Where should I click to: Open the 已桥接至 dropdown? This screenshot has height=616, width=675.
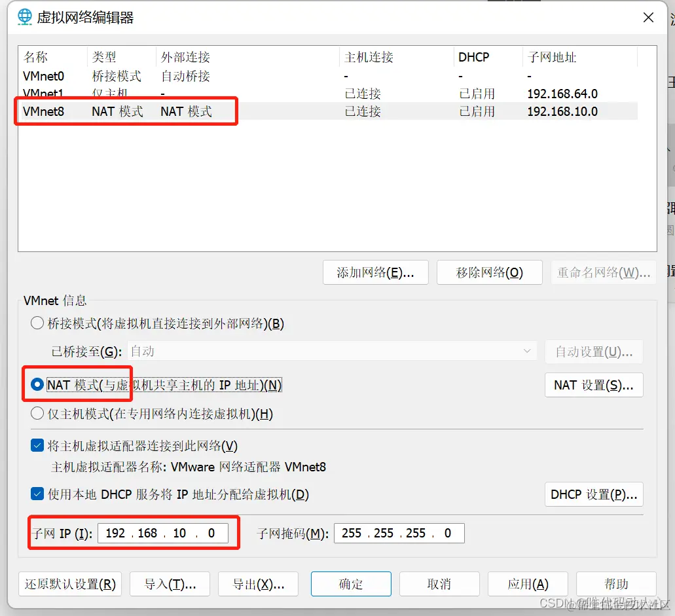click(x=332, y=352)
